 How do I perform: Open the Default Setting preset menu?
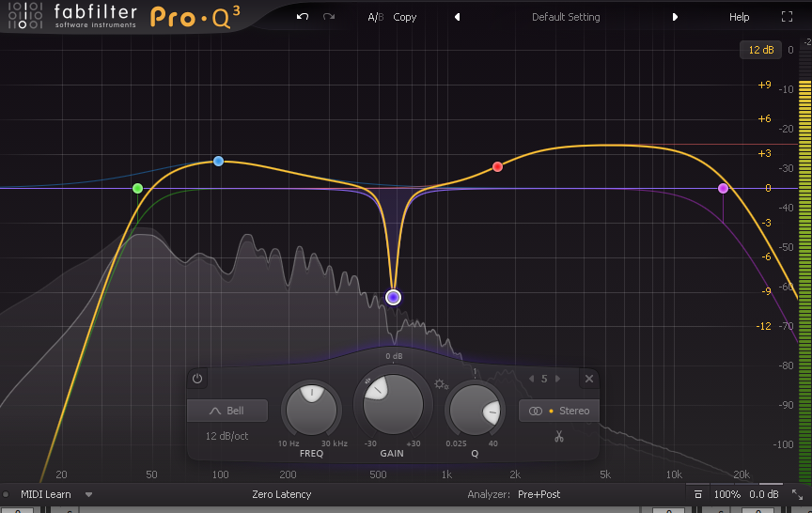(x=566, y=17)
